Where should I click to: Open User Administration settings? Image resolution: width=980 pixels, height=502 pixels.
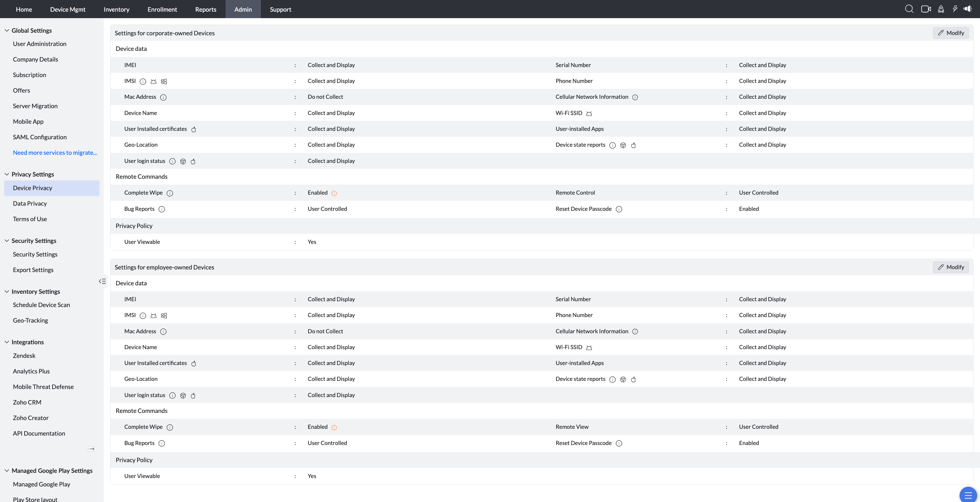coord(40,44)
